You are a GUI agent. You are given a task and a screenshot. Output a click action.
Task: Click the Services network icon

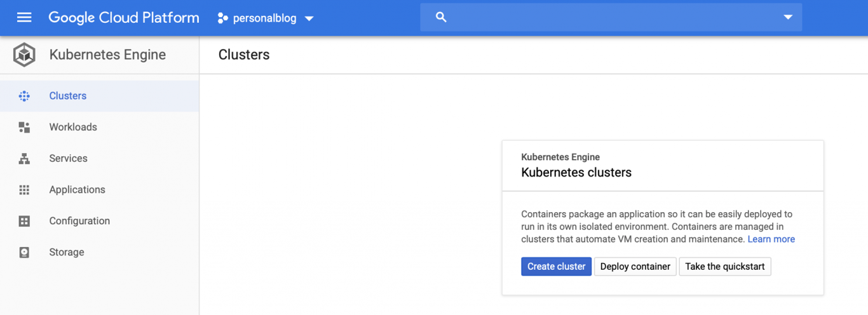tap(24, 159)
